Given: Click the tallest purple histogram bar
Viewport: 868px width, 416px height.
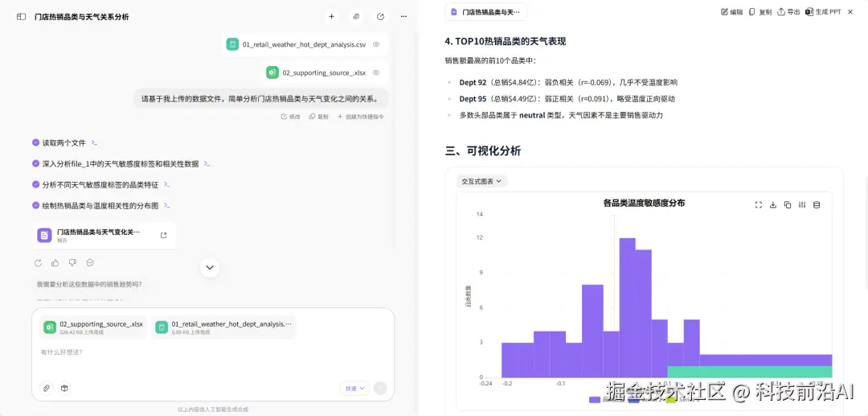Looking at the screenshot, I should [x=627, y=307].
